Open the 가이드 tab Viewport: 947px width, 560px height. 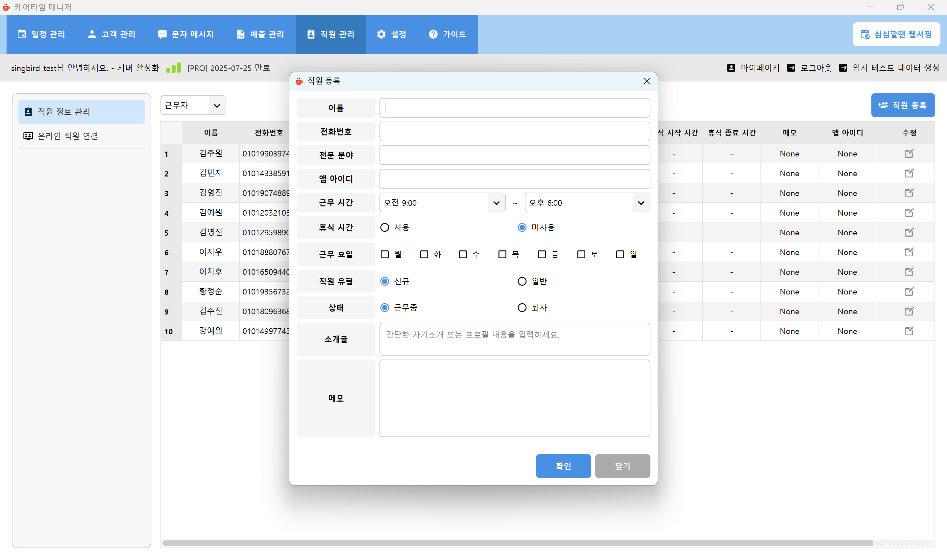pyautogui.click(x=448, y=34)
